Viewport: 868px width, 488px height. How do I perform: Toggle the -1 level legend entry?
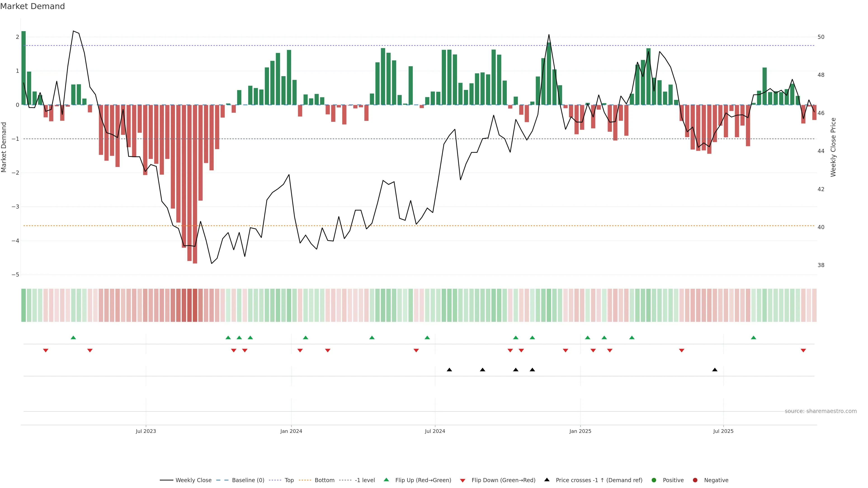365,480
